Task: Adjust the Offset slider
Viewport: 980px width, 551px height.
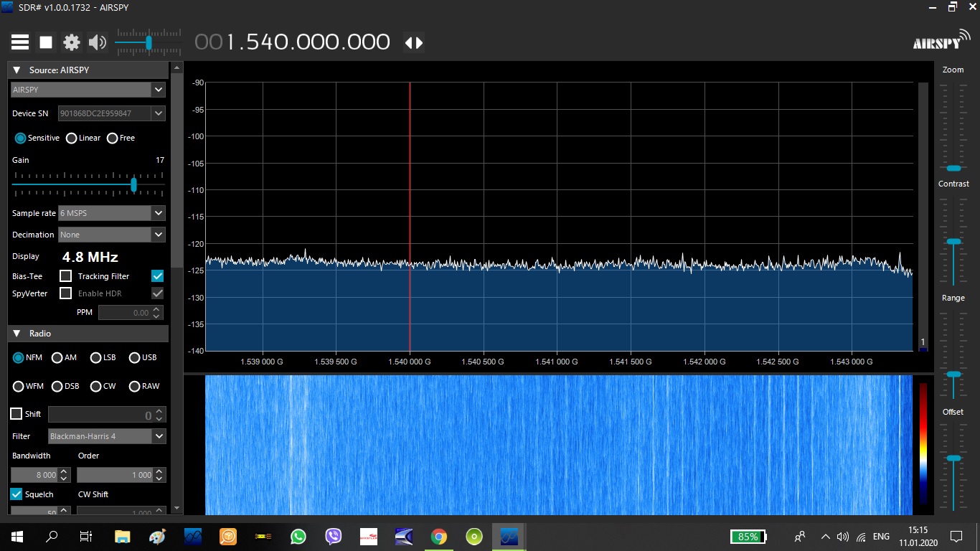Action: coord(953,458)
